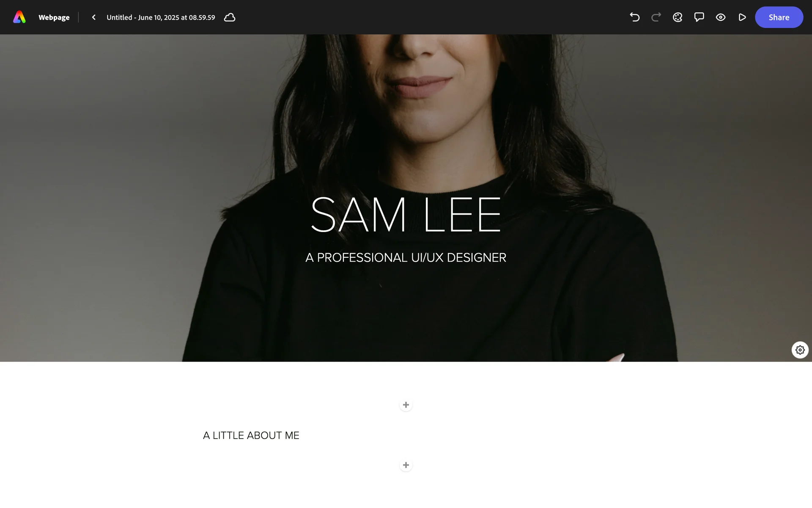Viewport: 812px width, 508px height.
Task: Edit the A PROFESSIONAL UI/UX DESIGNER subtitle
Action: [406, 257]
